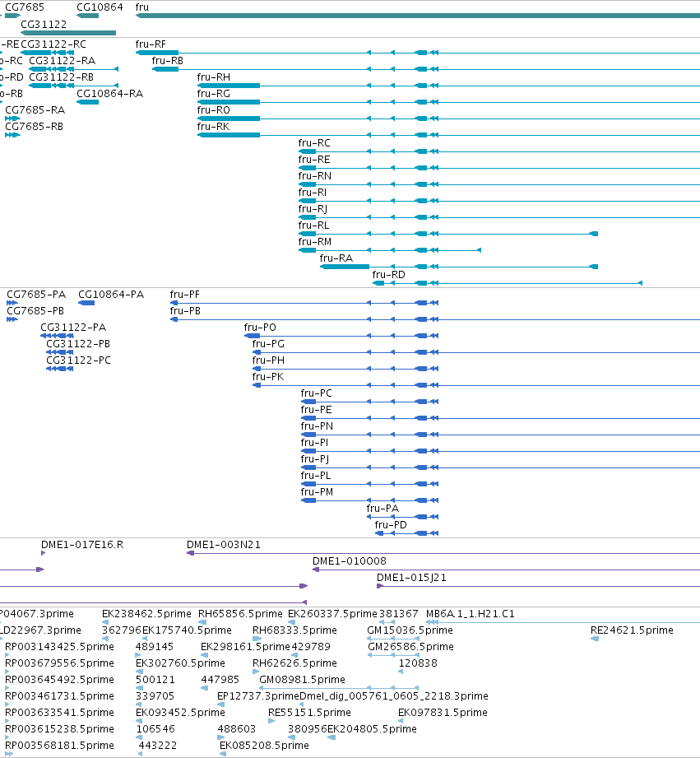Click the fru-RL transcript label
This screenshot has height=758, width=700.
click(313, 225)
